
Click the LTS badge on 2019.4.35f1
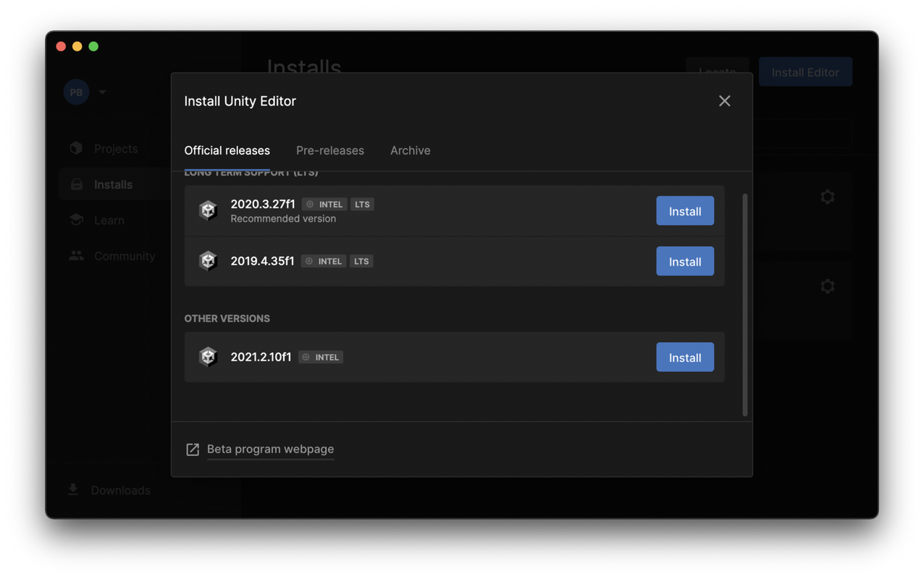pyautogui.click(x=361, y=261)
